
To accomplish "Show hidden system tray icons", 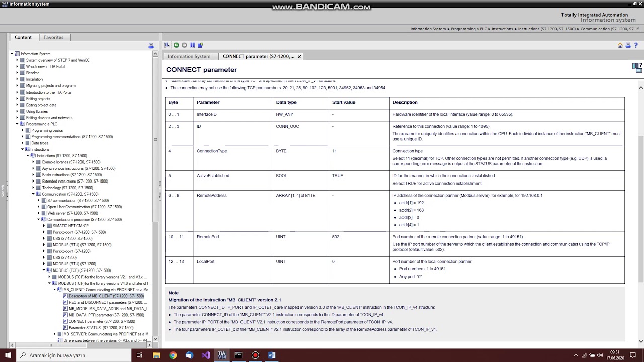I will tap(576, 355).
